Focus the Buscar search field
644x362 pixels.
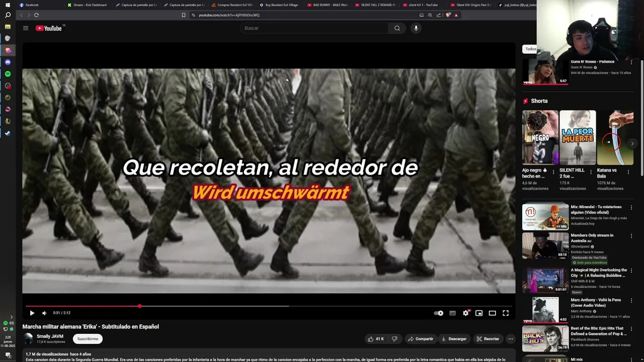coord(314,28)
